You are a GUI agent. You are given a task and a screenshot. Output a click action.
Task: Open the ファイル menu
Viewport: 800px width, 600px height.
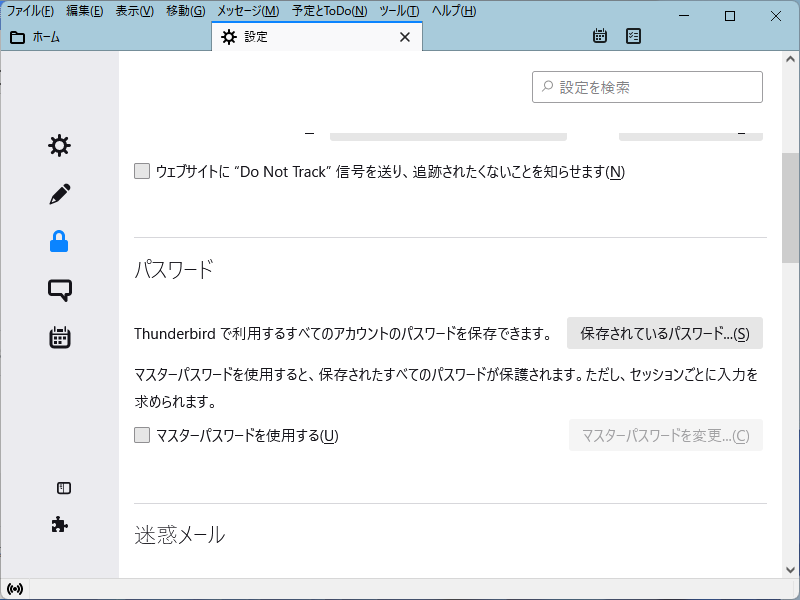tap(30, 11)
